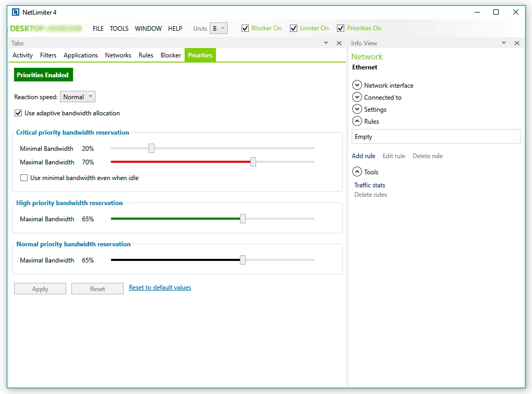Select the Priorities tab

pyautogui.click(x=200, y=55)
